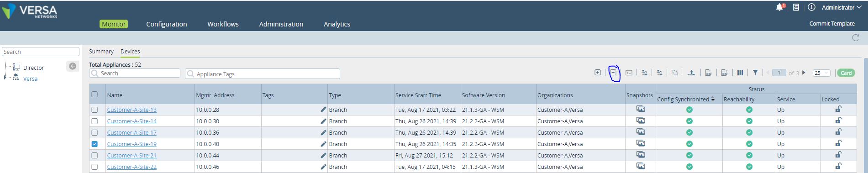Open the Administrator user dropdown

842,7
